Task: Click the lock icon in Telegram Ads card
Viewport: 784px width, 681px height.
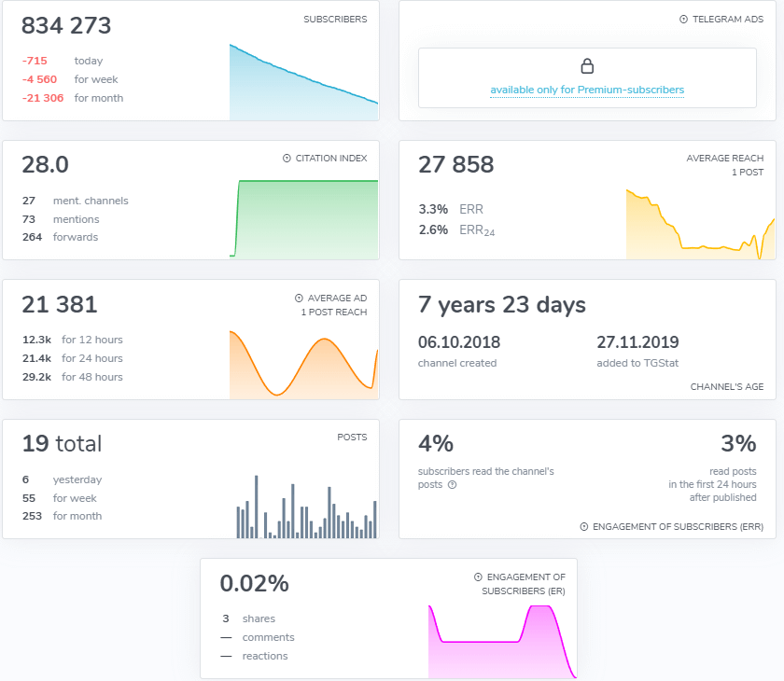Action: [587, 66]
